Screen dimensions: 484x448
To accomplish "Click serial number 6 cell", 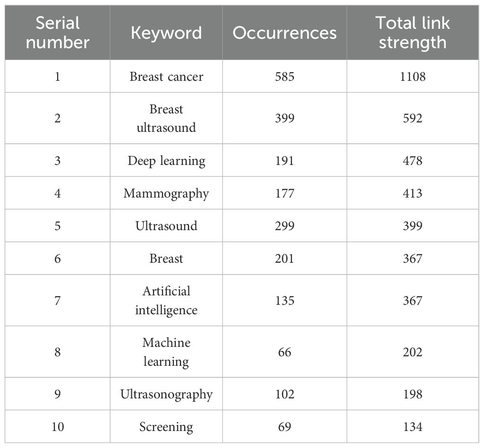I will (x=58, y=258).
